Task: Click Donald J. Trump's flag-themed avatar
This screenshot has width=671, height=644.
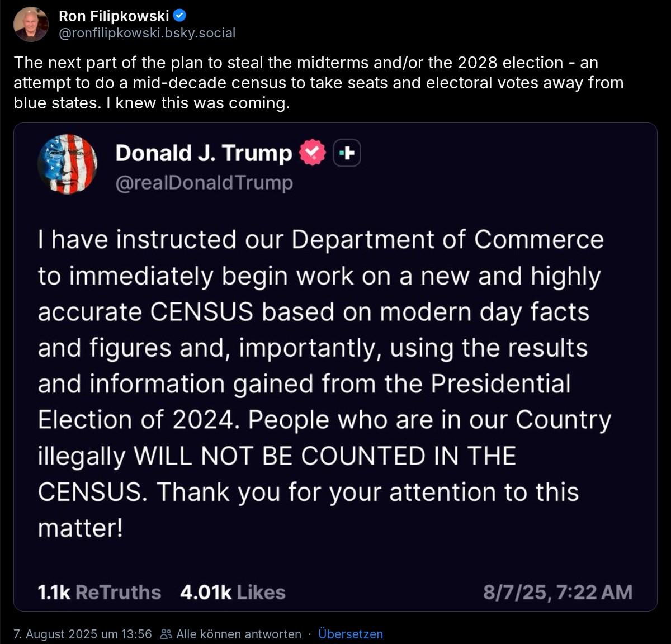Action: [x=67, y=164]
